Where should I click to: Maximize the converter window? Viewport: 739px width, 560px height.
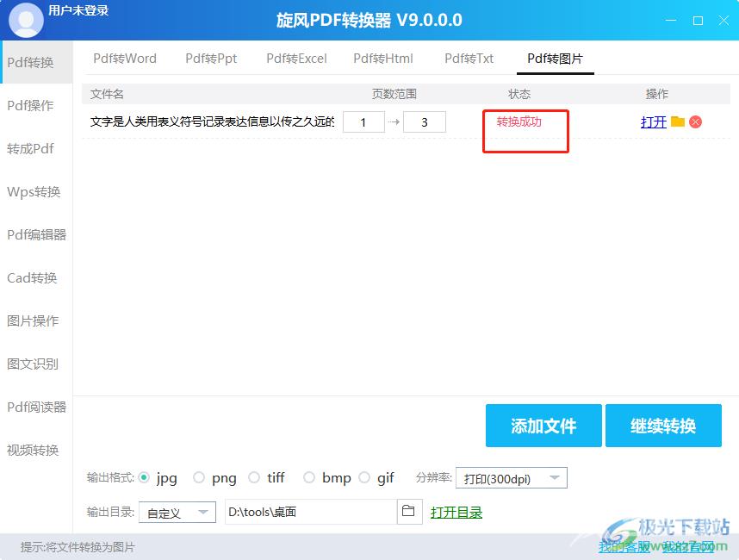(698, 21)
